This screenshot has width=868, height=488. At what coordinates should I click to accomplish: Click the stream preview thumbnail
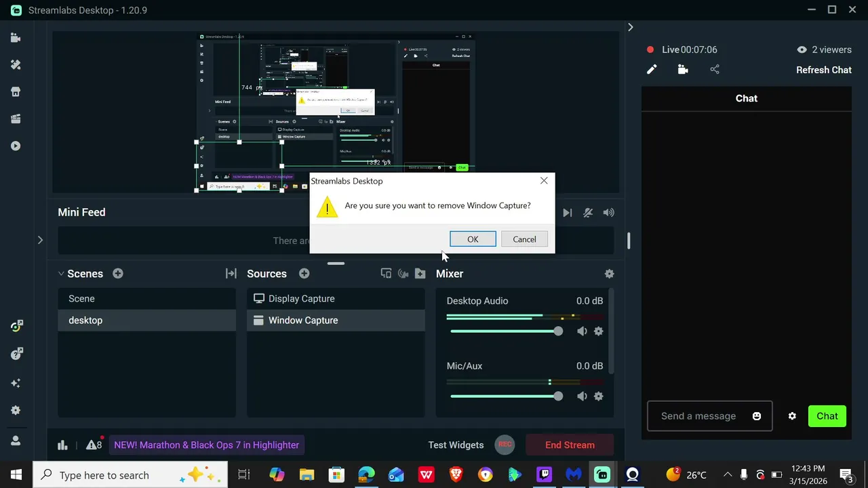pos(336,112)
